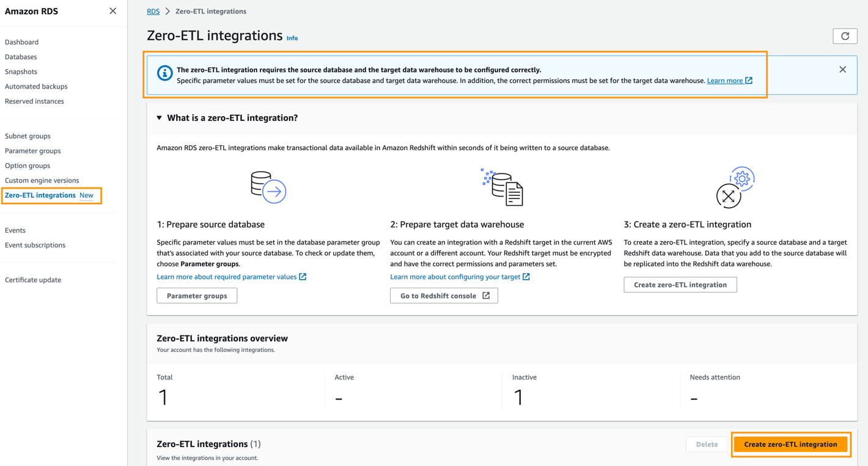Click the orange Create zero-ETL integration button

point(790,444)
